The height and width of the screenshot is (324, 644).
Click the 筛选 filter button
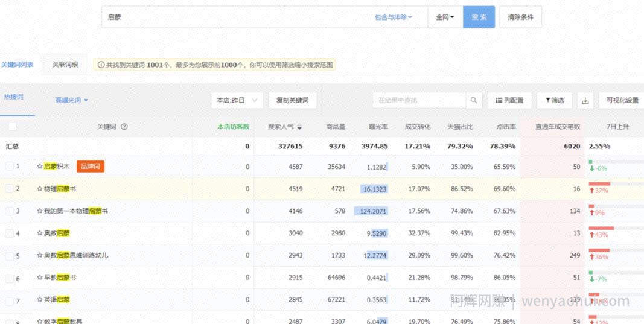point(555,100)
